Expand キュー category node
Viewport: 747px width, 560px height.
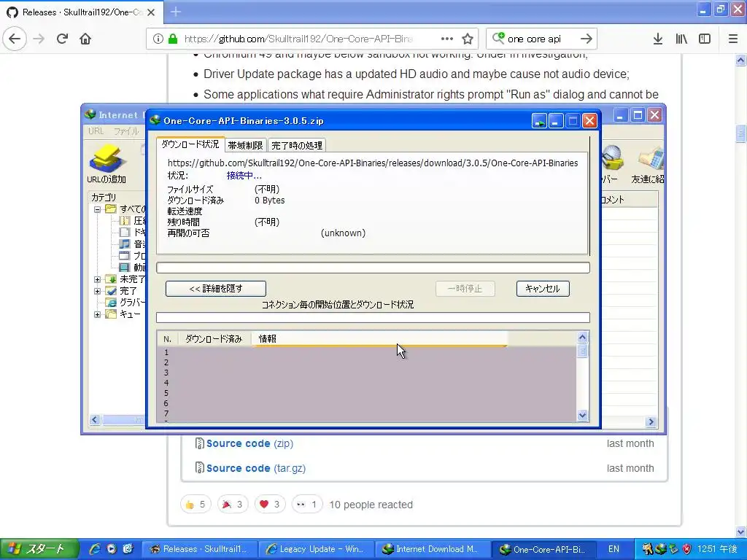coord(97,314)
